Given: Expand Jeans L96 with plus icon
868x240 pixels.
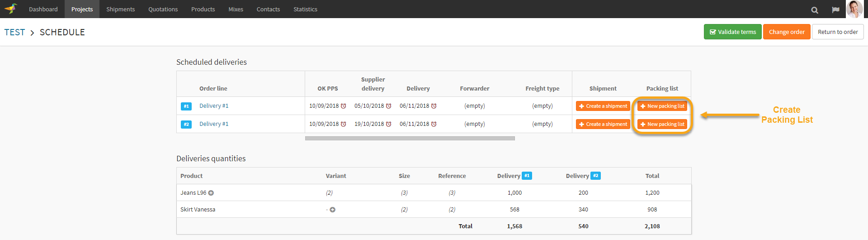Looking at the screenshot, I should point(211,193).
